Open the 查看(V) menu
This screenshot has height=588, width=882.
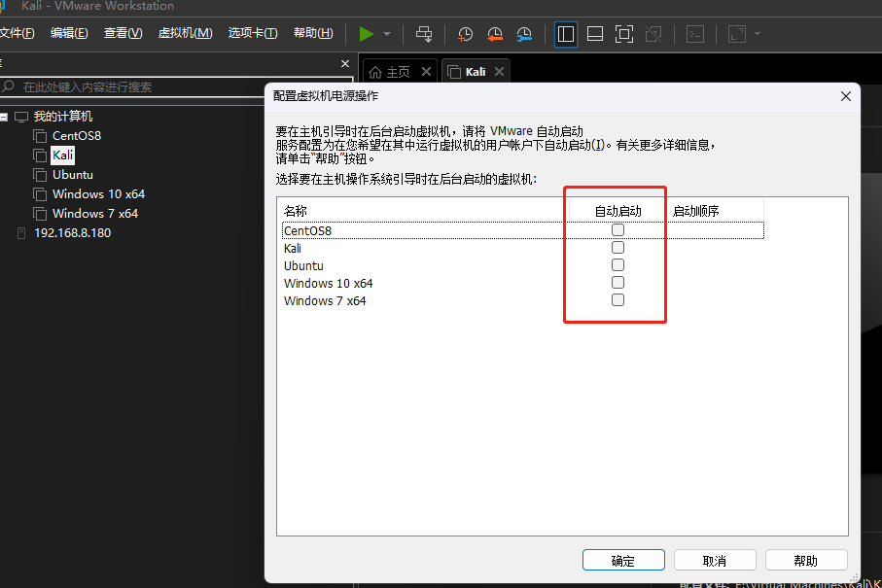(x=123, y=33)
